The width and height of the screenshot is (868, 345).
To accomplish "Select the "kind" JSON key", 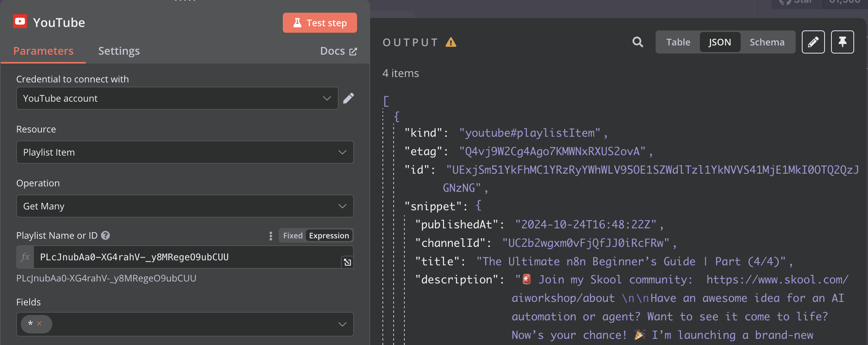I will click(x=423, y=133).
